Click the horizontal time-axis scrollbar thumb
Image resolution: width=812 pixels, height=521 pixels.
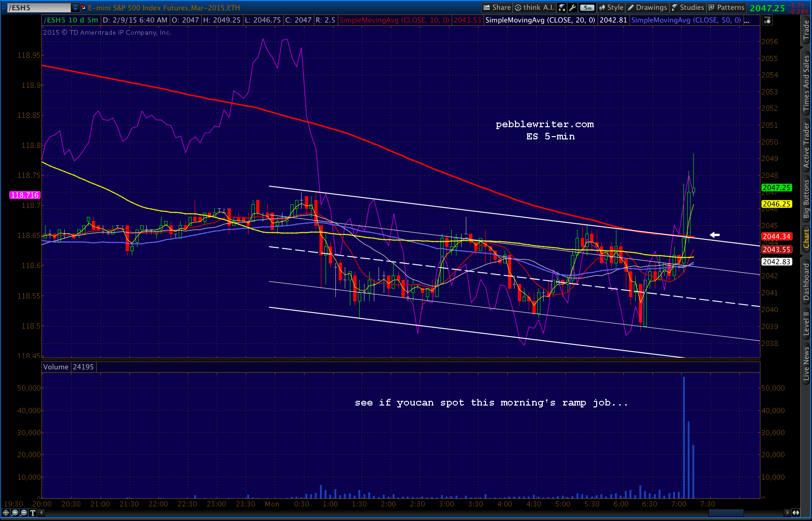click(726, 513)
